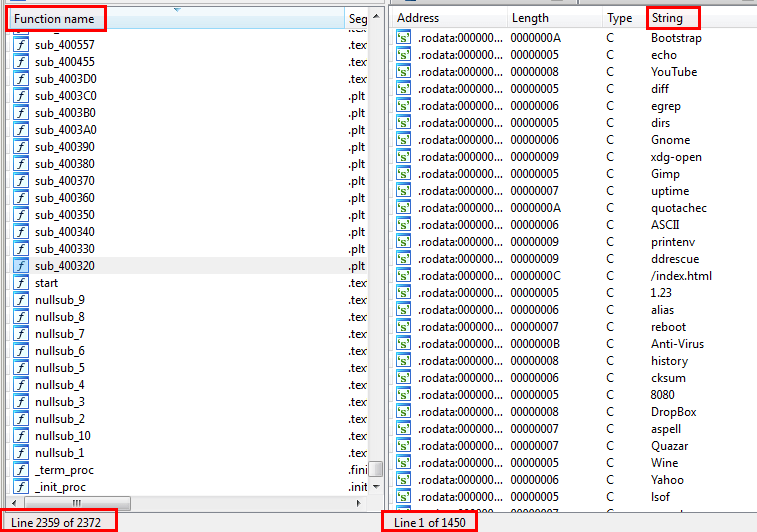Screen dimensions: 757x532
Task: Click function icon beside sub_400557
Action: pyautogui.click(x=20, y=45)
